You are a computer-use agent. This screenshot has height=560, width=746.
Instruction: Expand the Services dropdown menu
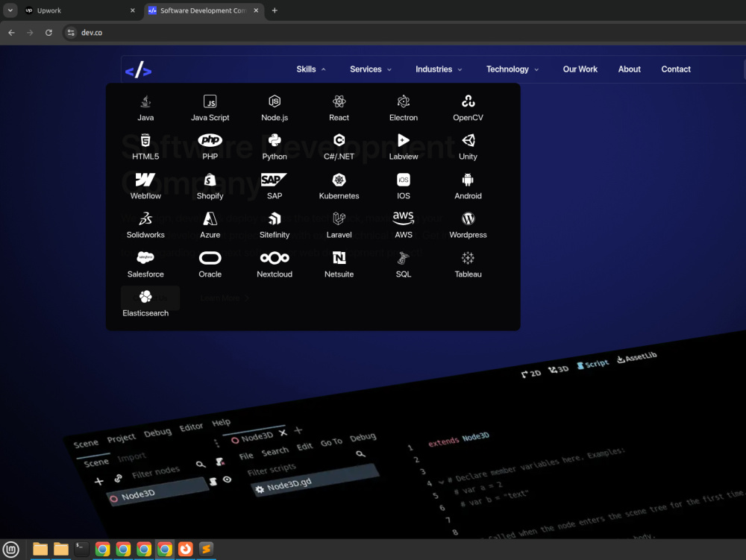pos(371,69)
